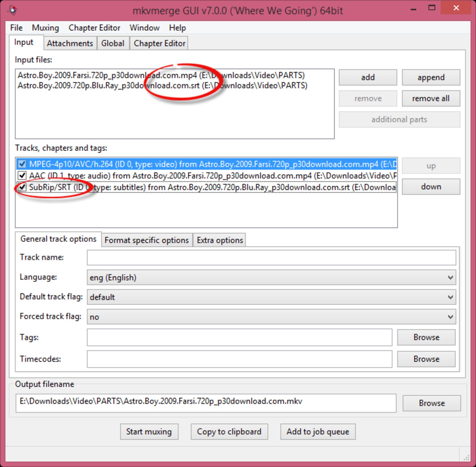Open the Muxing menu
476x467 pixels.
click(45, 28)
